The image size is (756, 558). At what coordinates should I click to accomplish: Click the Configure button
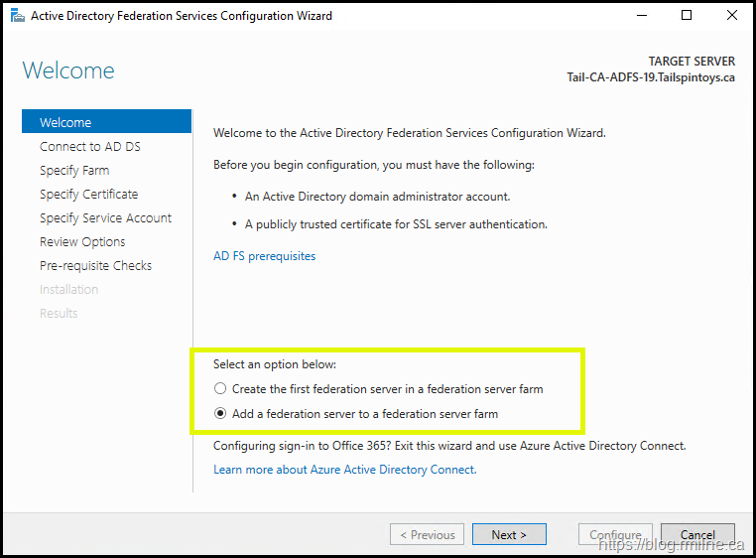(615, 535)
